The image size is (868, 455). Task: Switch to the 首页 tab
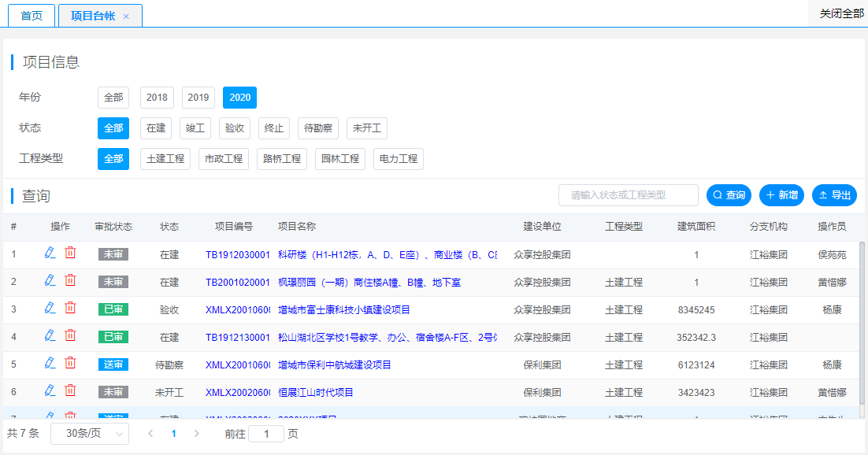(32, 16)
